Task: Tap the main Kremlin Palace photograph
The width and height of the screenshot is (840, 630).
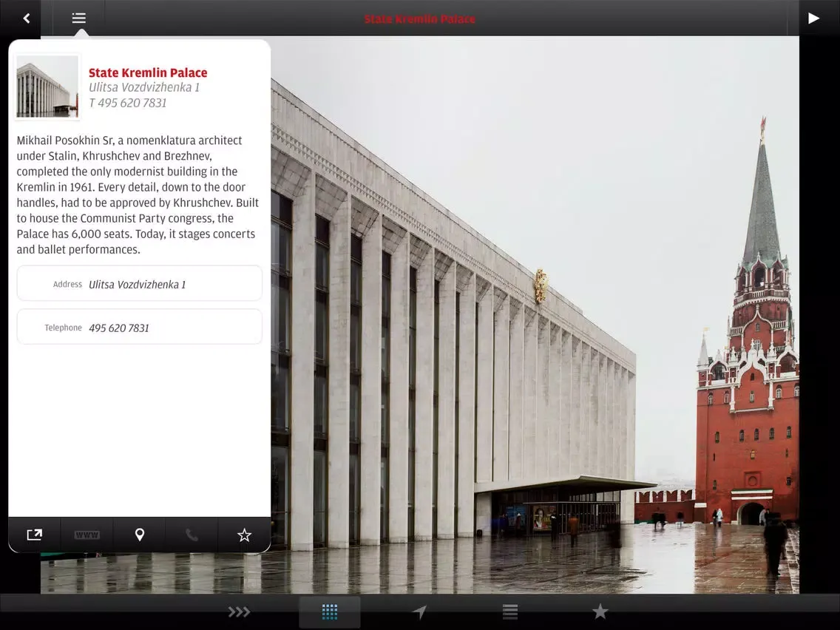Action: 535,315
